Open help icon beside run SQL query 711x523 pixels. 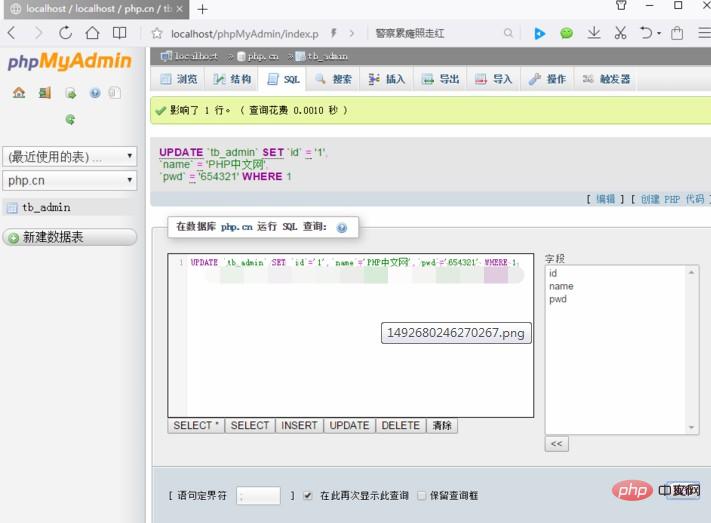click(342, 228)
